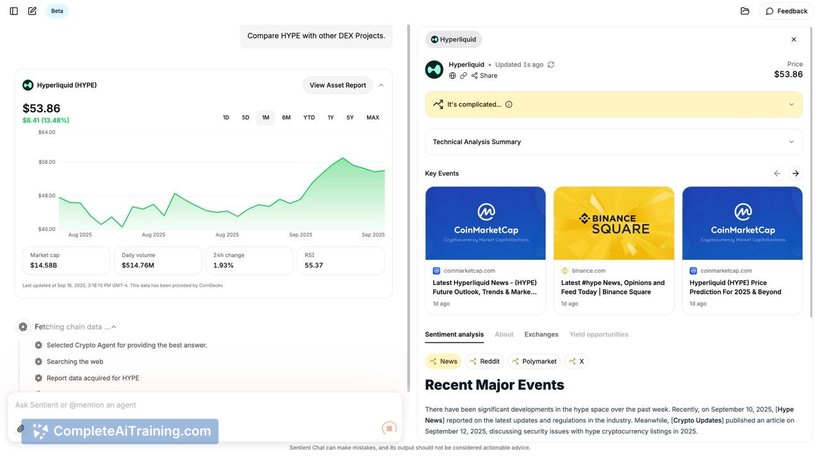This screenshot has height=457, width=820.
Task: Set chart range to 5D
Action: click(x=245, y=118)
